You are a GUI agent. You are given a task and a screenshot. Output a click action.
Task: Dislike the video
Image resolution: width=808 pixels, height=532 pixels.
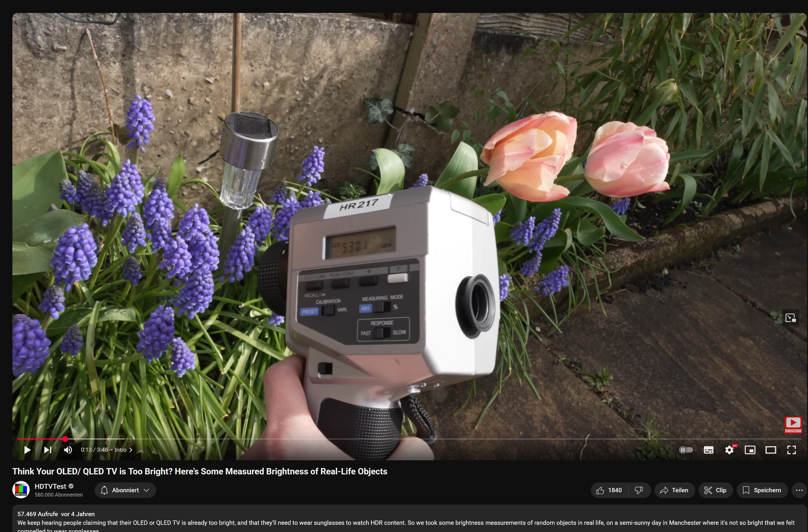639,490
